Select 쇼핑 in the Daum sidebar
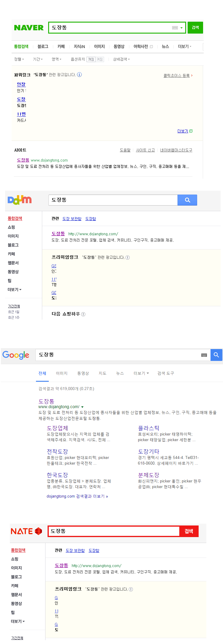Image resolution: width=223 pixels, height=644 pixels. coord(11,227)
